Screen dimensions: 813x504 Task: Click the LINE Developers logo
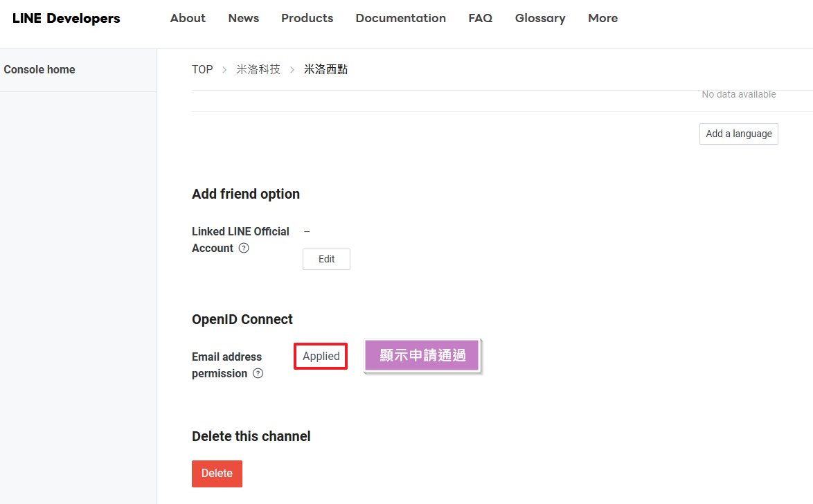66,19
